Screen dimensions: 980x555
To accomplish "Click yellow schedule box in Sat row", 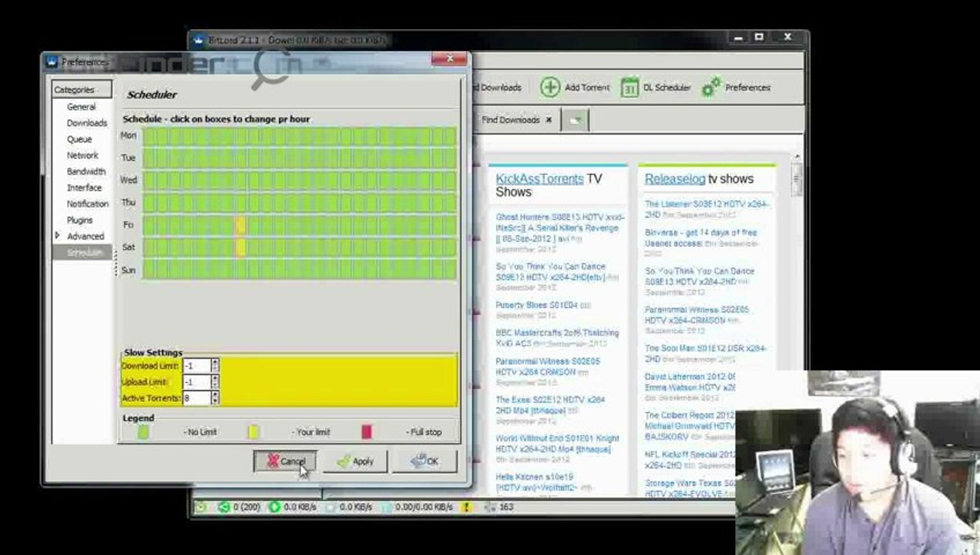I will pyautogui.click(x=240, y=247).
